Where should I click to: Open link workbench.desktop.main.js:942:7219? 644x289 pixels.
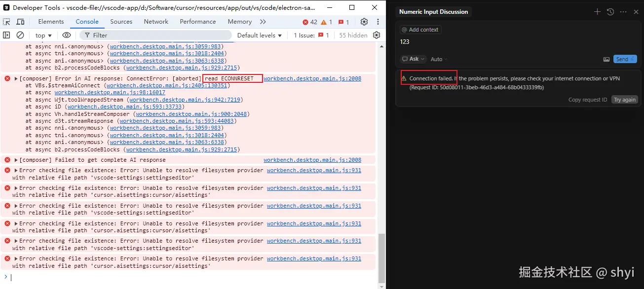tap(185, 100)
